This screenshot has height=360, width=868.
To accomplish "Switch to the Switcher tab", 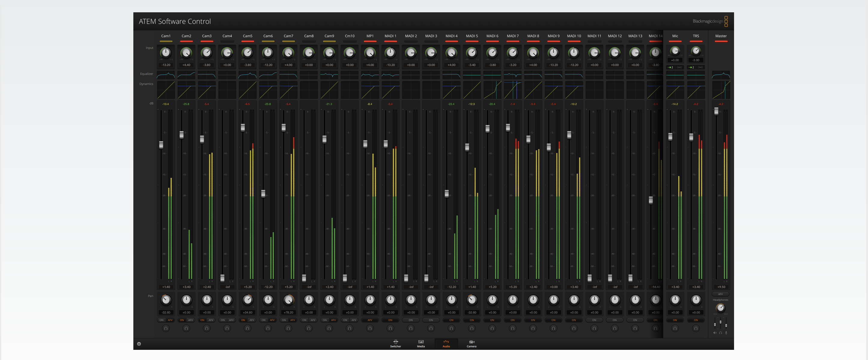I will pyautogui.click(x=396, y=343).
